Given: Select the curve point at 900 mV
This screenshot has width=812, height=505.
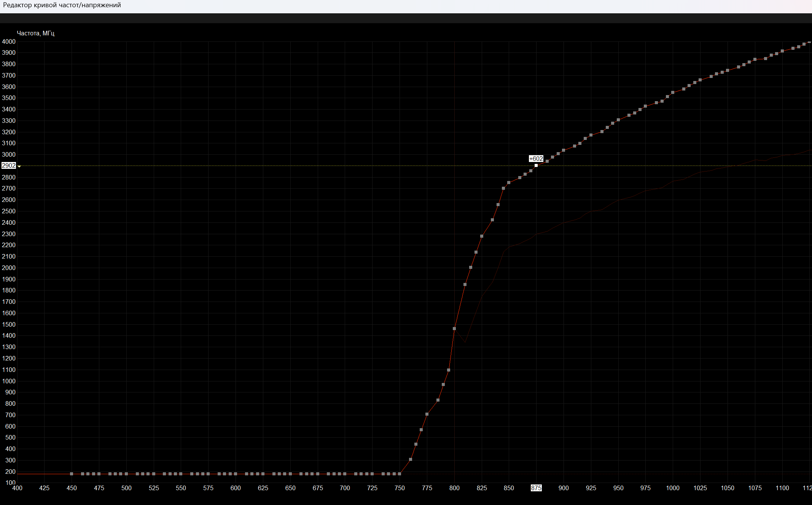Looking at the screenshot, I should (564, 150).
